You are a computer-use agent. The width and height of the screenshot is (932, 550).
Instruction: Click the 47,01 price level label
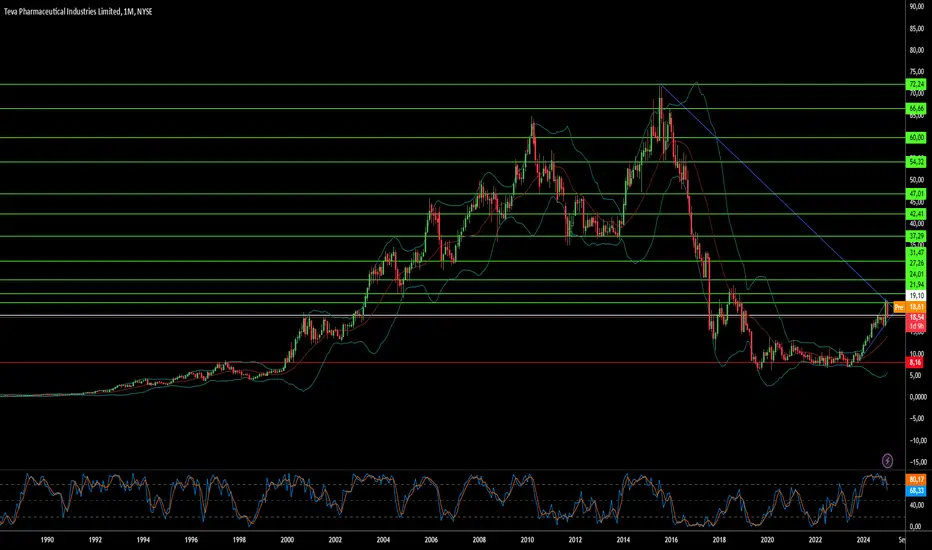[915, 193]
